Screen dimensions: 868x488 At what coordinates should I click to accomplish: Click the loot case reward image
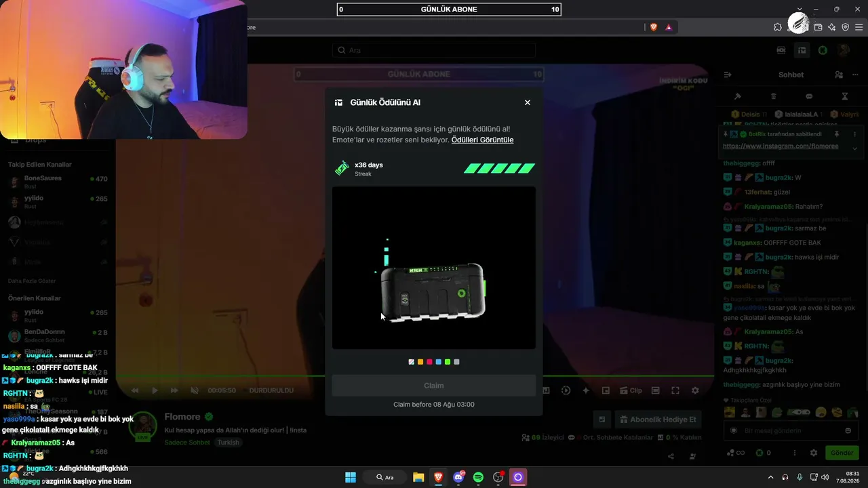pyautogui.click(x=433, y=291)
